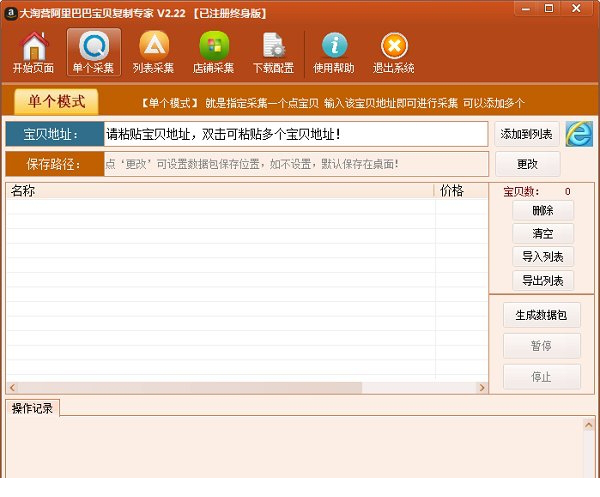Open the 列表采集 toolbar icon

pos(153,52)
